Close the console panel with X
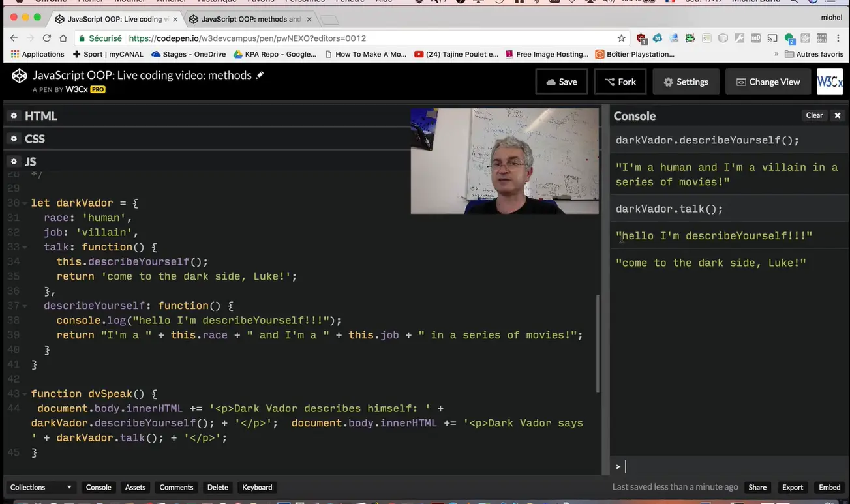Image resolution: width=850 pixels, height=504 pixels. click(838, 115)
